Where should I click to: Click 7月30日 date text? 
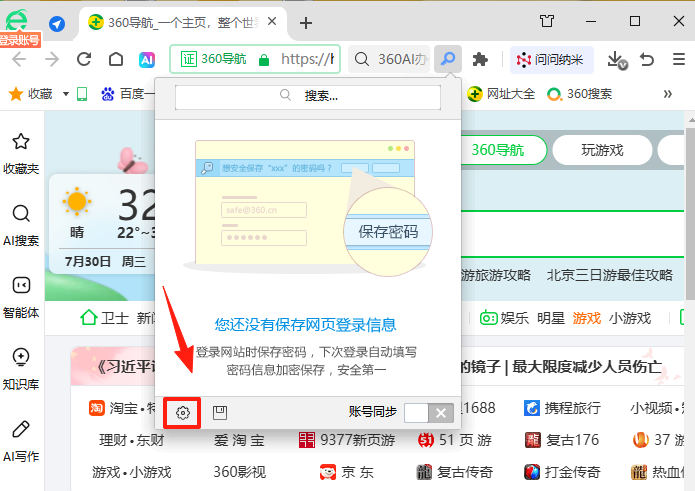click(x=87, y=261)
